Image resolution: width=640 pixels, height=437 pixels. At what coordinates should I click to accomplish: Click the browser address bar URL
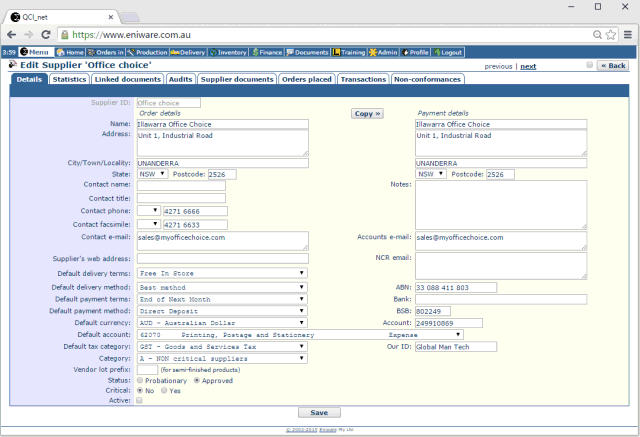click(x=131, y=35)
